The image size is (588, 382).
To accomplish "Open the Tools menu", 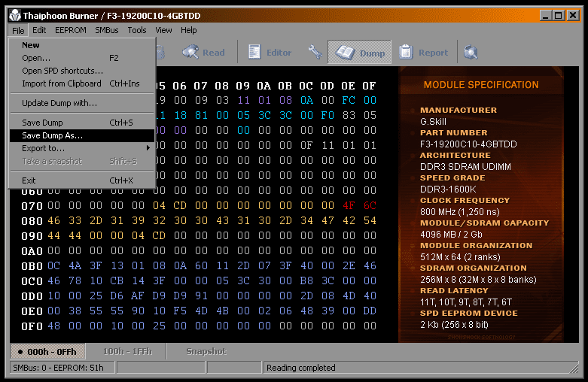I will pyautogui.click(x=137, y=30).
